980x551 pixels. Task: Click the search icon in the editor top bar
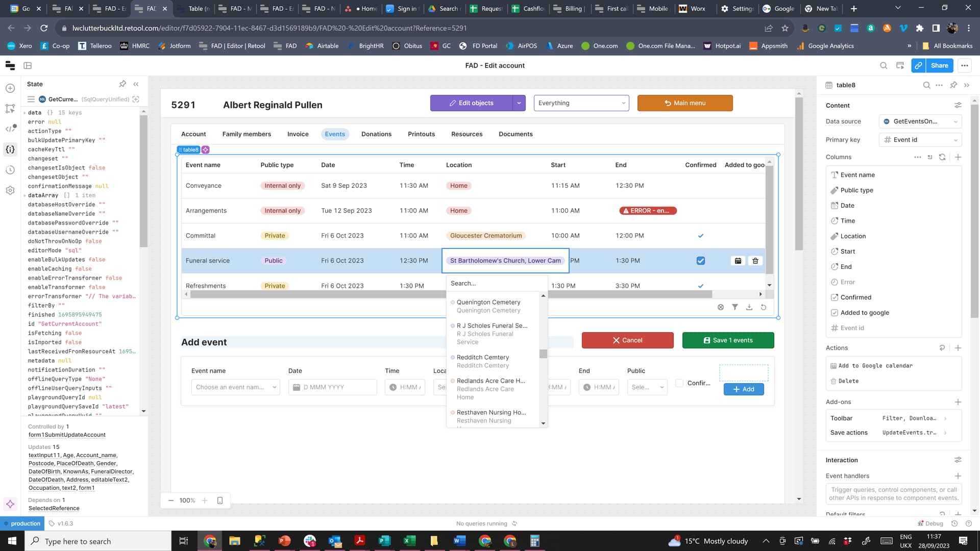pyautogui.click(x=884, y=65)
